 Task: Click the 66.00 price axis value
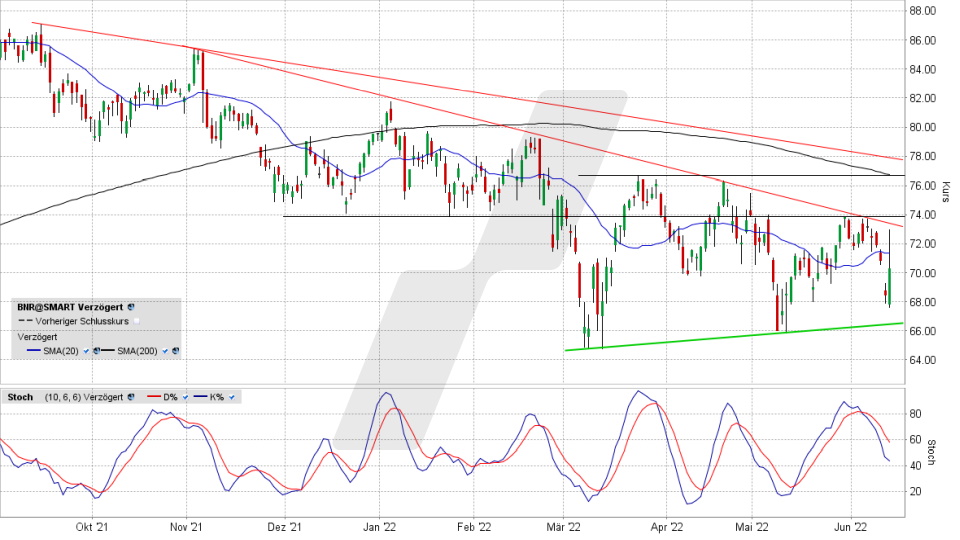pos(922,331)
